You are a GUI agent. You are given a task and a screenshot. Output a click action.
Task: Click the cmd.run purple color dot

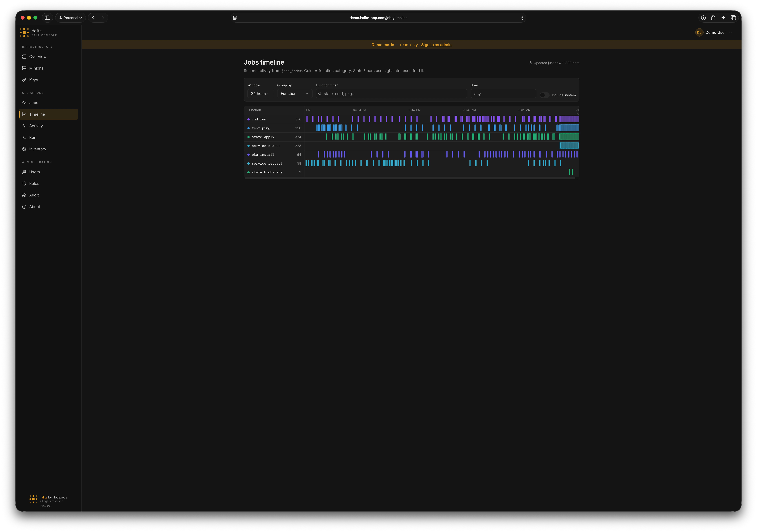(249, 119)
